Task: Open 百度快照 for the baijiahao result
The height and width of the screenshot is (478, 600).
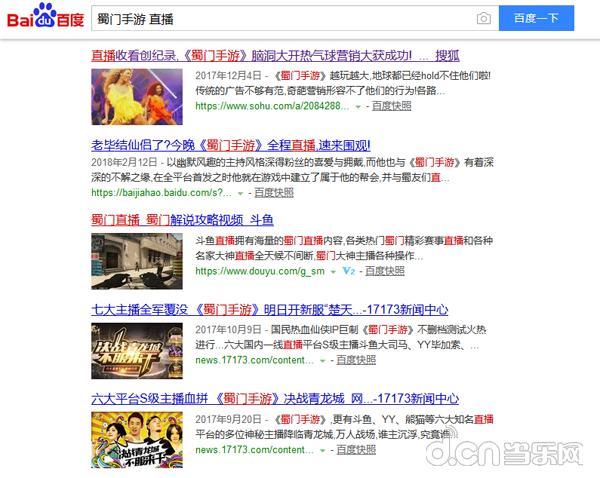Action: pyautogui.click(x=274, y=193)
